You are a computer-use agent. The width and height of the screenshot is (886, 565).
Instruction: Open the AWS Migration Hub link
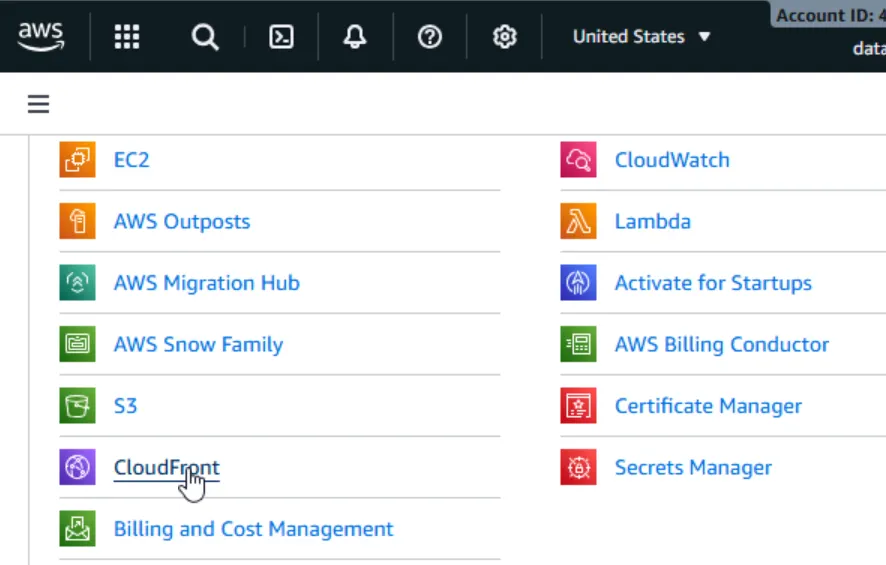[207, 283]
